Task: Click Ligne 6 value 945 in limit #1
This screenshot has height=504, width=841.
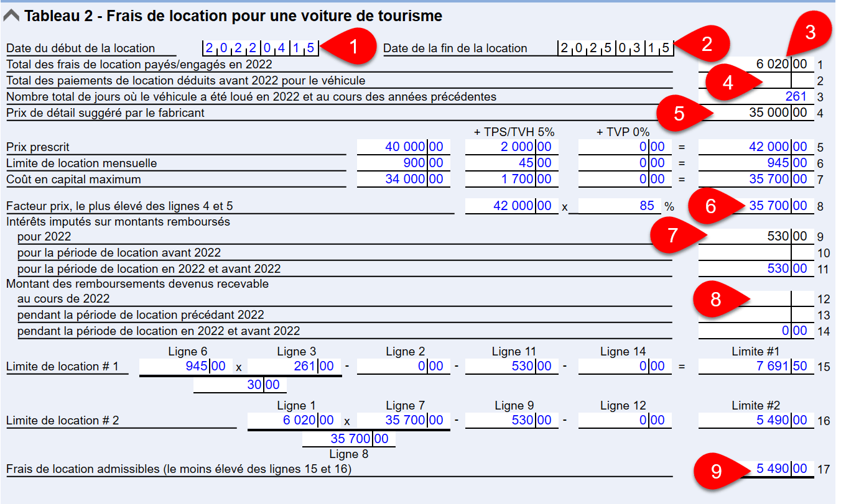Action: coord(185,366)
